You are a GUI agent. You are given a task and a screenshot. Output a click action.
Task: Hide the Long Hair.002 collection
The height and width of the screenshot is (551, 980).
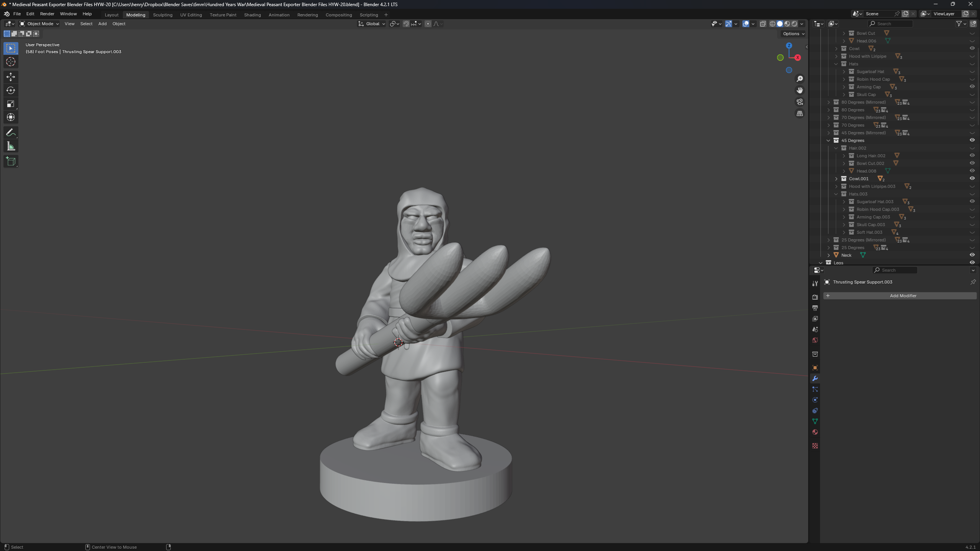[x=972, y=155]
